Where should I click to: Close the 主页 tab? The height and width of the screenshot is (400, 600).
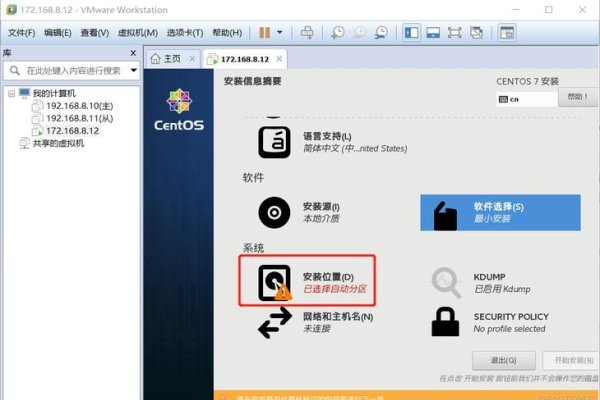192,59
